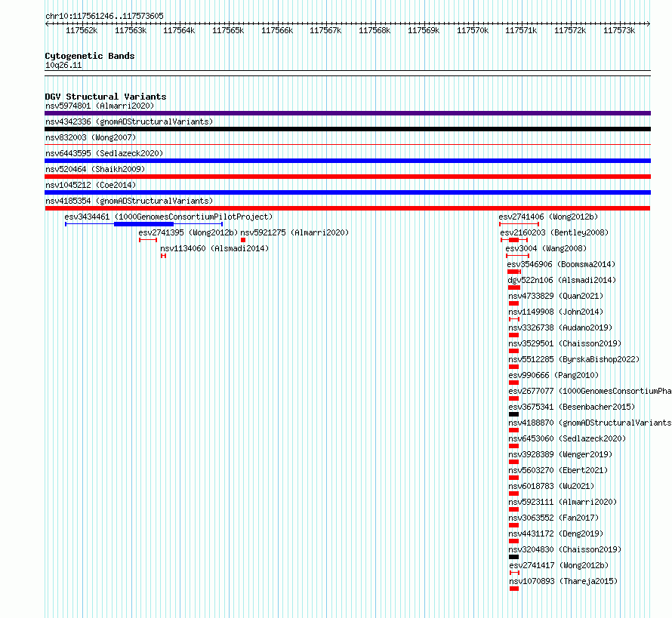Click nsv6453060 (Sedlazeck2020) label
The image size is (672, 618).
pyautogui.click(x=568, y=438)
